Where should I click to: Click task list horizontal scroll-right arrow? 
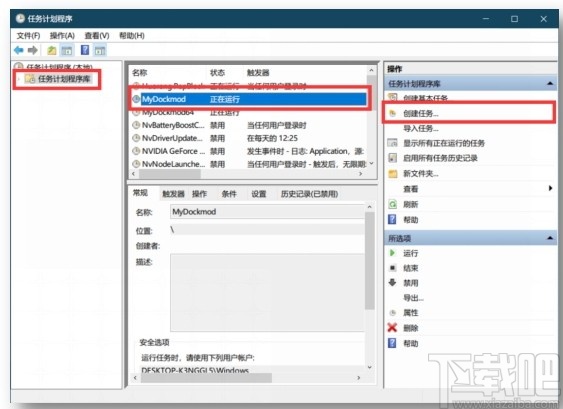coord(360,174)
